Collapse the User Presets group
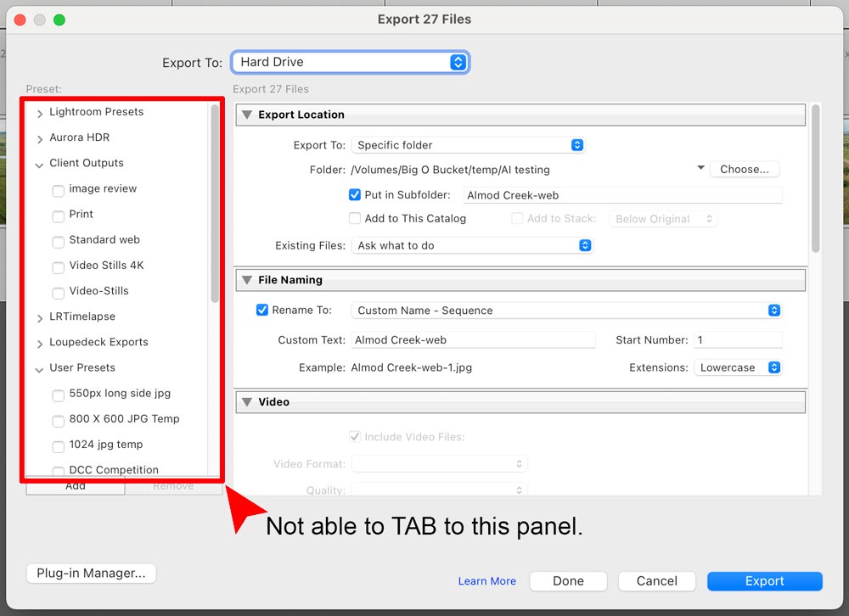Screen dimensions: 849x616 point(40,370)
